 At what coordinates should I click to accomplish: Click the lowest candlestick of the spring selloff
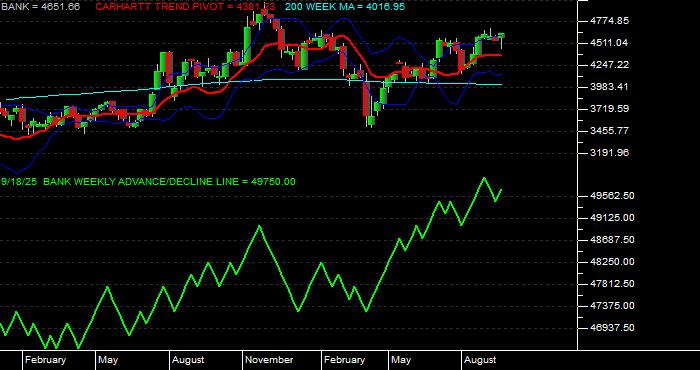coord(371,120)
